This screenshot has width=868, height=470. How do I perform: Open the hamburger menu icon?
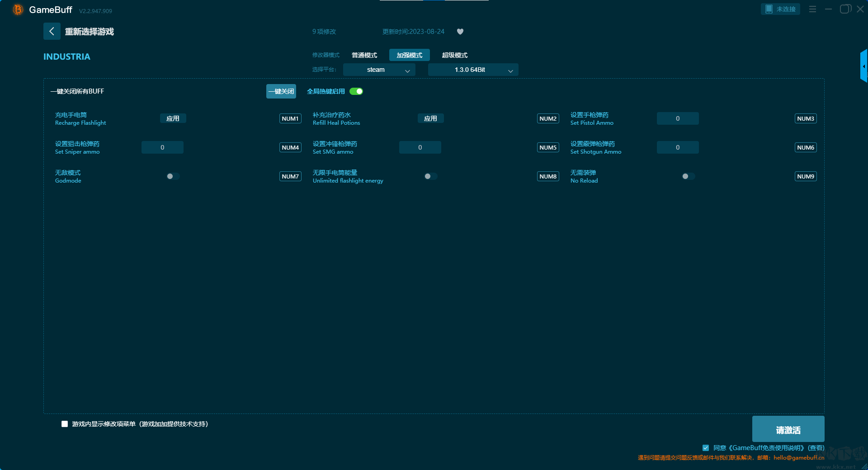812,9
